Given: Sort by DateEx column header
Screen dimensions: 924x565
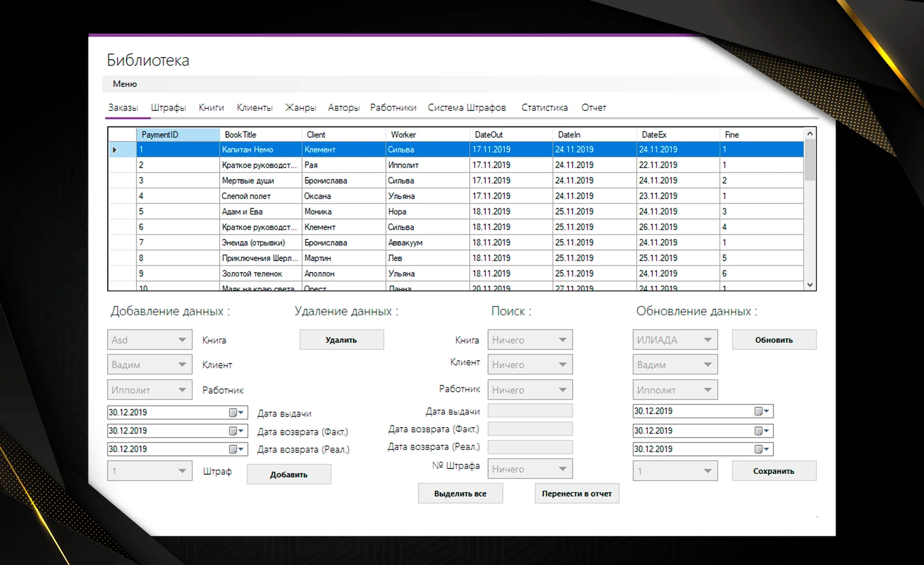Looking at the screenshot, I should [x=679, y=135].
